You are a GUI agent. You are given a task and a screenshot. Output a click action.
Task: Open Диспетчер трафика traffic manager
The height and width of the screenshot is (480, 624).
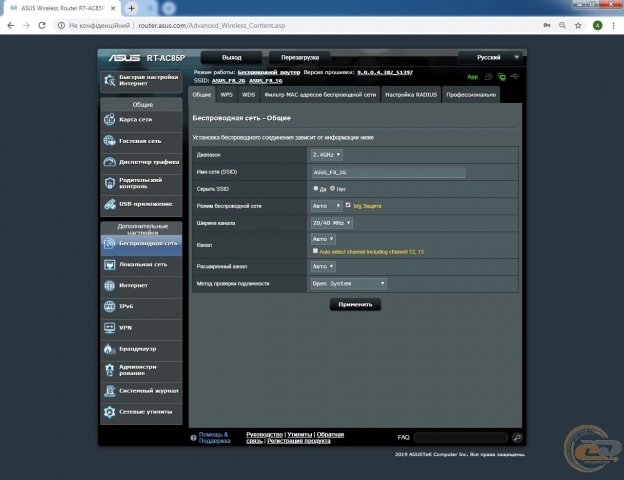[140, 162]
